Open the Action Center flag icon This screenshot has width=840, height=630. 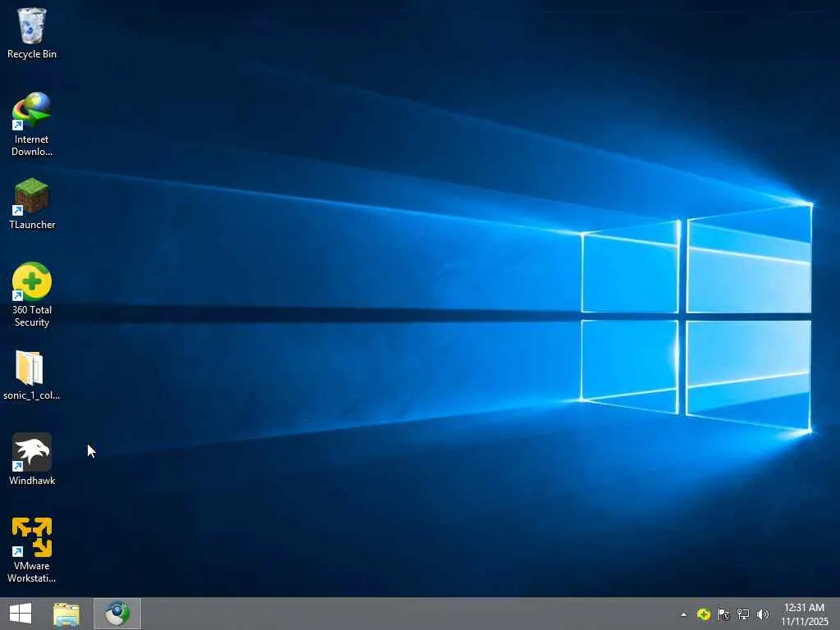tap(724, 614)
